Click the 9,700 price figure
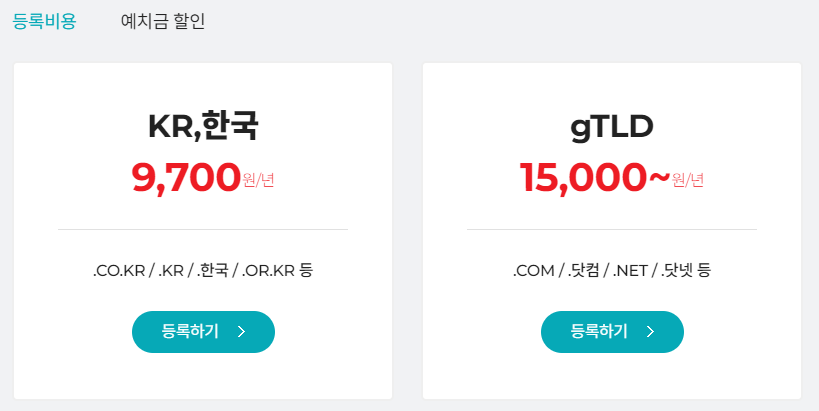 point(186,178)
